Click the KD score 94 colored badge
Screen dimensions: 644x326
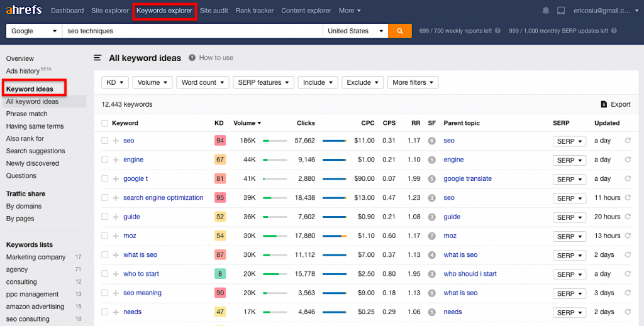coord(220,141)
